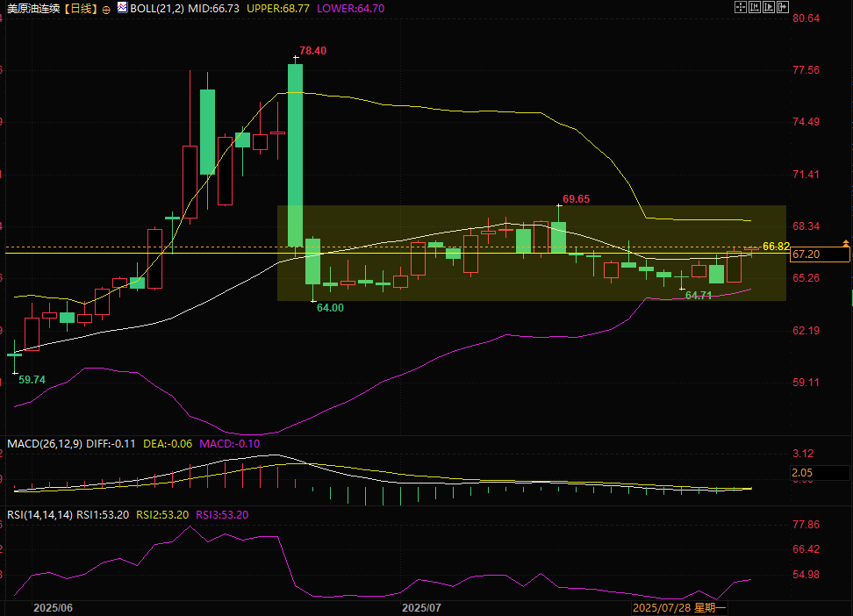
Task: Click the MID:66.73 value
Action: (x=214, y=9)
